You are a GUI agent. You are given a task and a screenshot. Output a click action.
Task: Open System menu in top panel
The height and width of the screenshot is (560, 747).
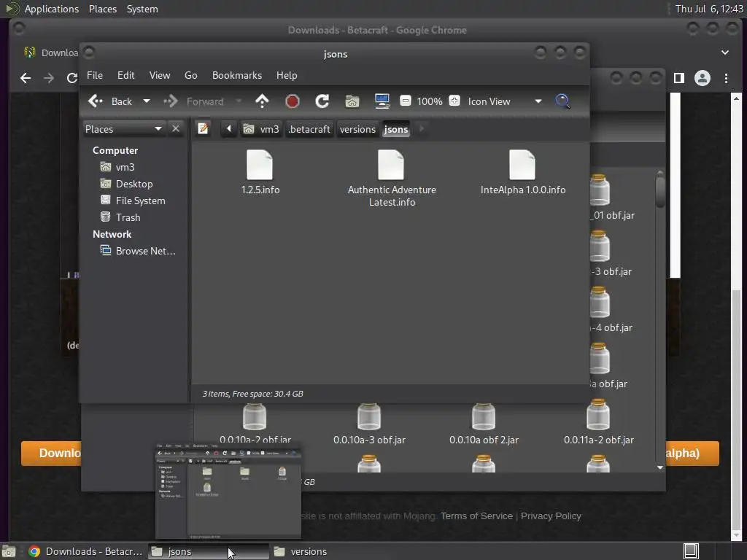click(x=142, y=9)
